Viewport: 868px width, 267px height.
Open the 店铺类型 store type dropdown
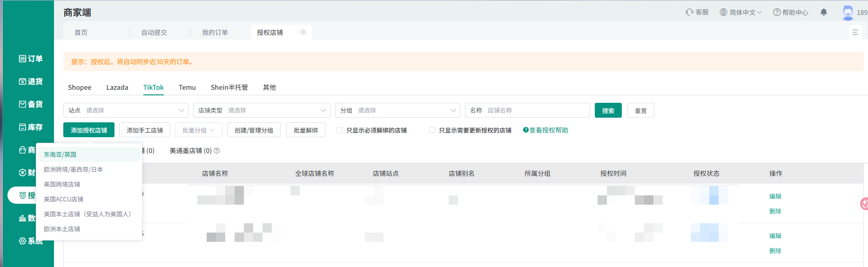[262, 110]
